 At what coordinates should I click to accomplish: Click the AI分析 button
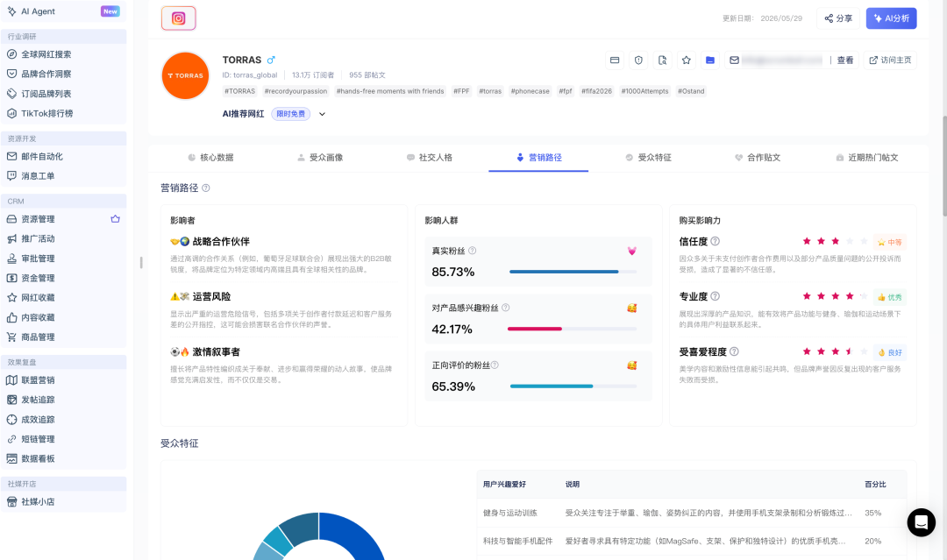pos(892,18)
